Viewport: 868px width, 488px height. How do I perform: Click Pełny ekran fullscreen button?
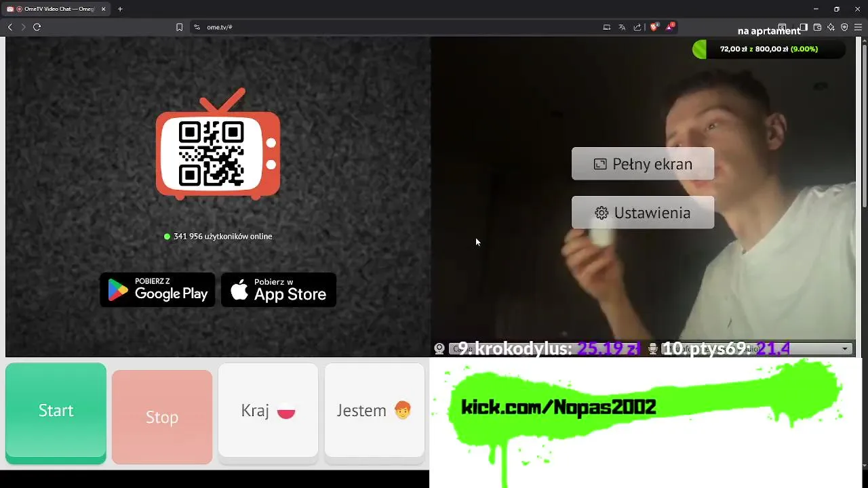point(643,164)
